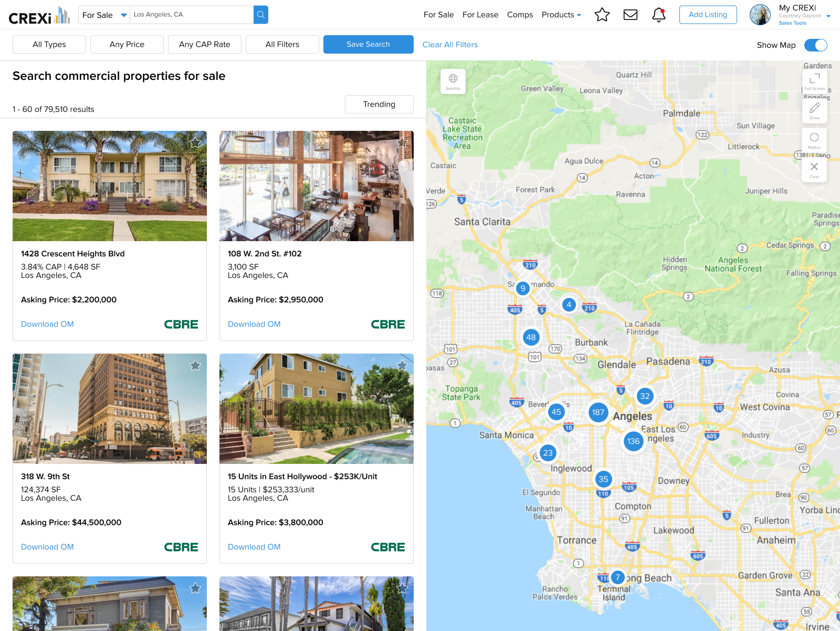840x631 pixels.
Task: Click the Save Search button
Action: tap(368, 45)
